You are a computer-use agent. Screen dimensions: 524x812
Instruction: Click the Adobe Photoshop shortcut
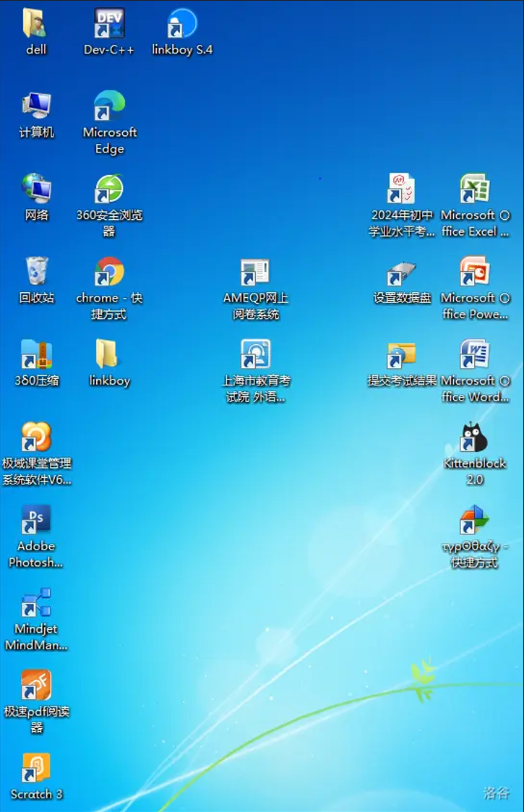coord(36,521)
